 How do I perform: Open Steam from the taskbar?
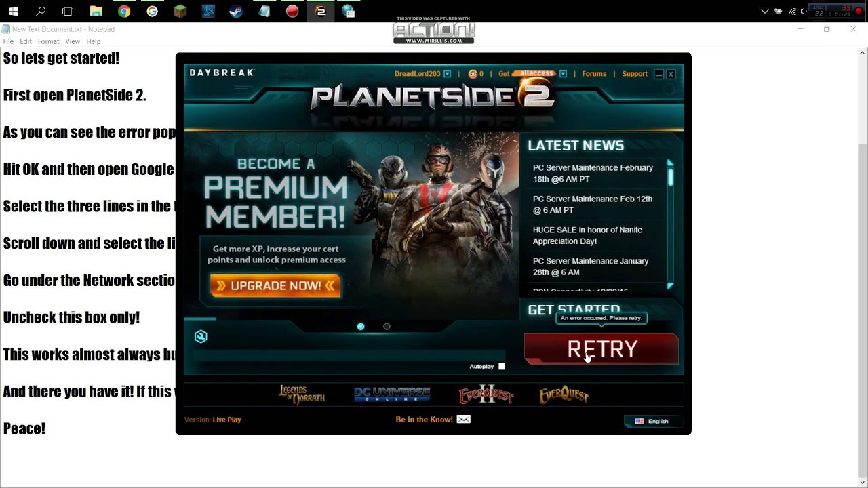pos(236,11)
